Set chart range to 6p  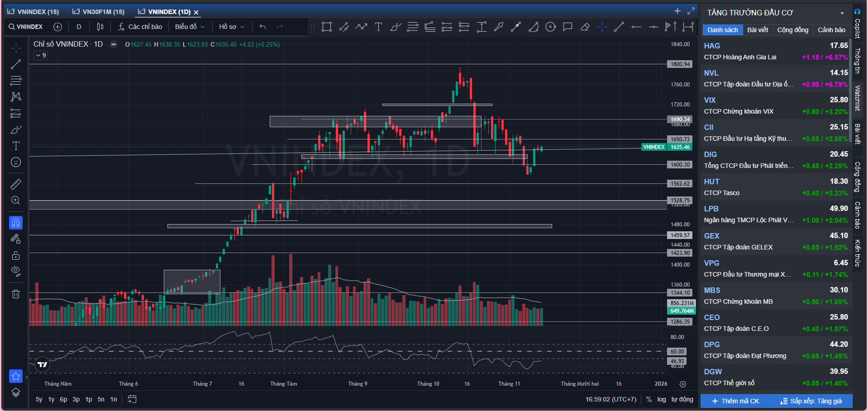[63, 399]
